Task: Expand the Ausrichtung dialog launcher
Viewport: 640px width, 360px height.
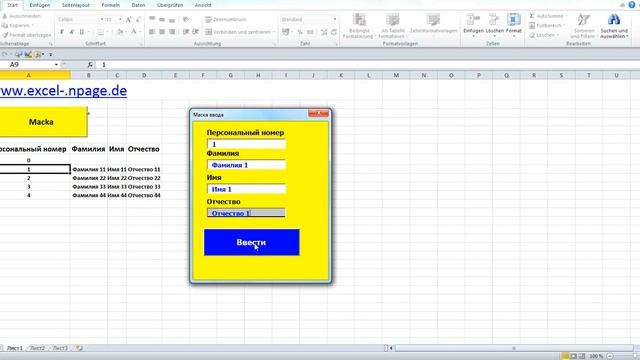Action: pos(274,44)
